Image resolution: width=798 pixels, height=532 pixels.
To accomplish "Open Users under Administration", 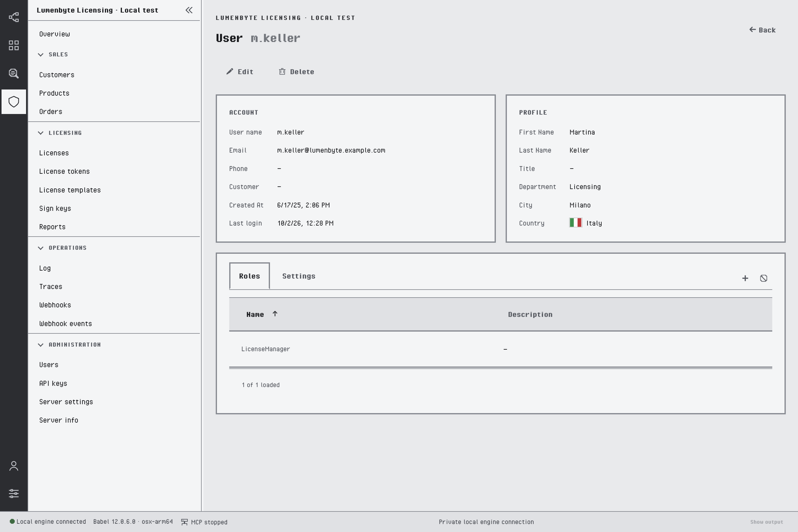I will [x=48, y=364].
